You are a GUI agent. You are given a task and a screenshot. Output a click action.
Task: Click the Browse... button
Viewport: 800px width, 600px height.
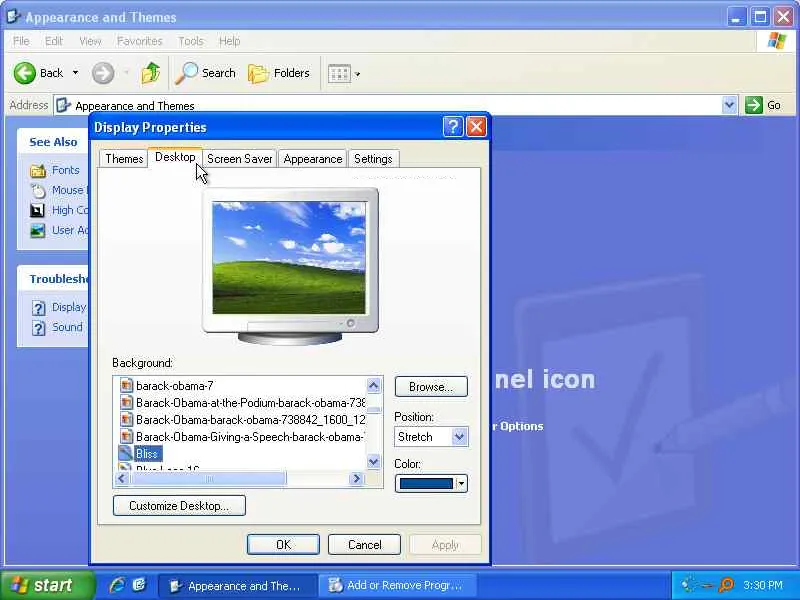[x=431, y=387]
